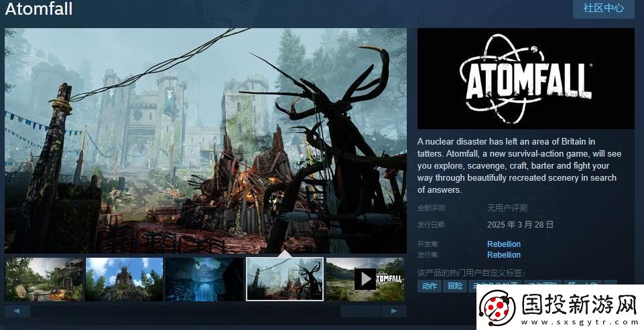Click the 社区中心 community hub button
The image size is (644, 330).
pos(603,9)
